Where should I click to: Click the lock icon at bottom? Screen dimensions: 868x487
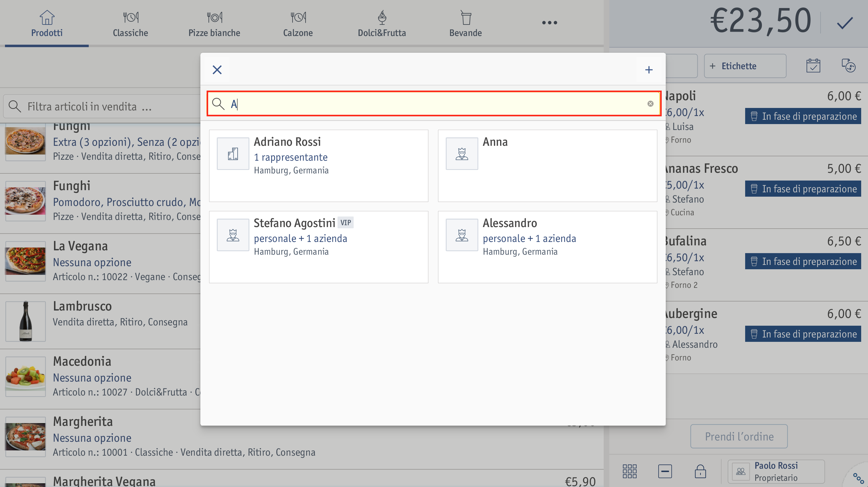700,471
